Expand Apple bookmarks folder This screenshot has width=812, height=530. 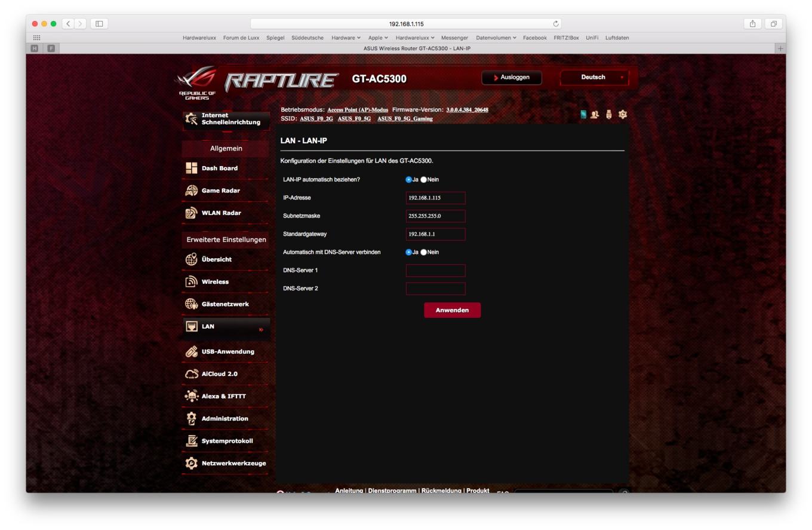(378, 38)
